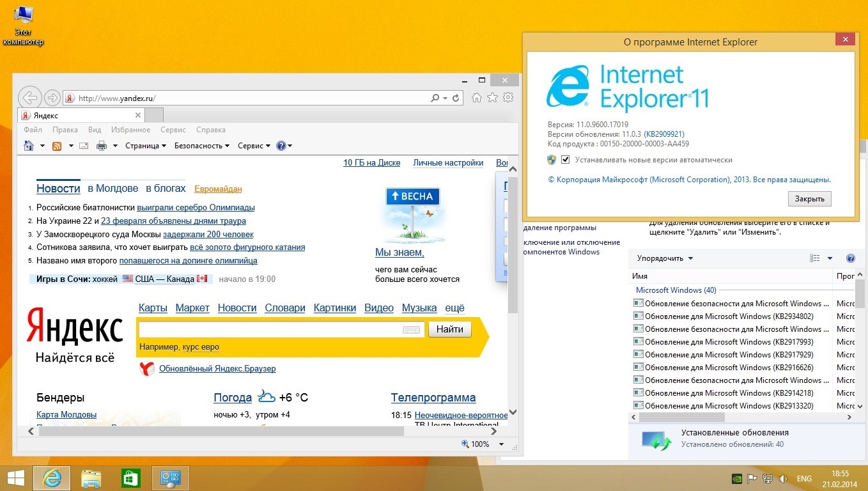Open the address bar search dropdown arrow
868x491 pixels.
[x=446, y=98]
